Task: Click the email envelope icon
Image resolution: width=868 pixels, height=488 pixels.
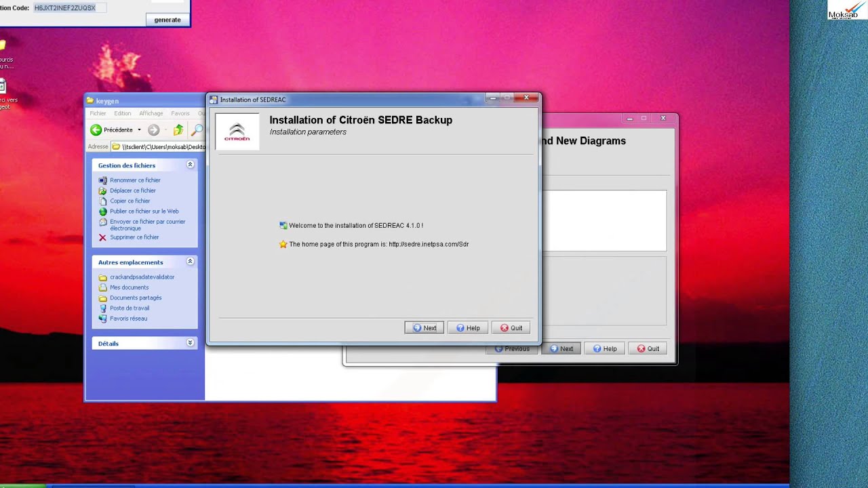Action: click(103, 222)
